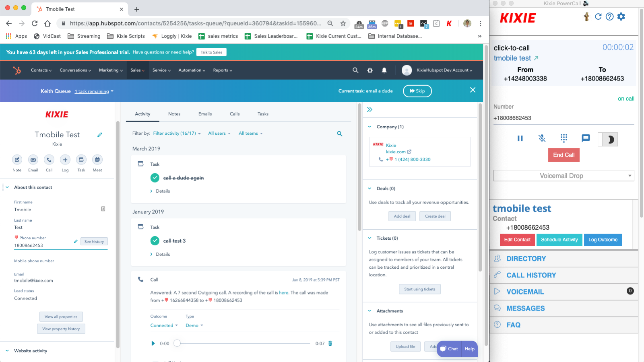Toggle completion of task 'call a dude again'
644x362 pixels.
[x=155, y=177]
